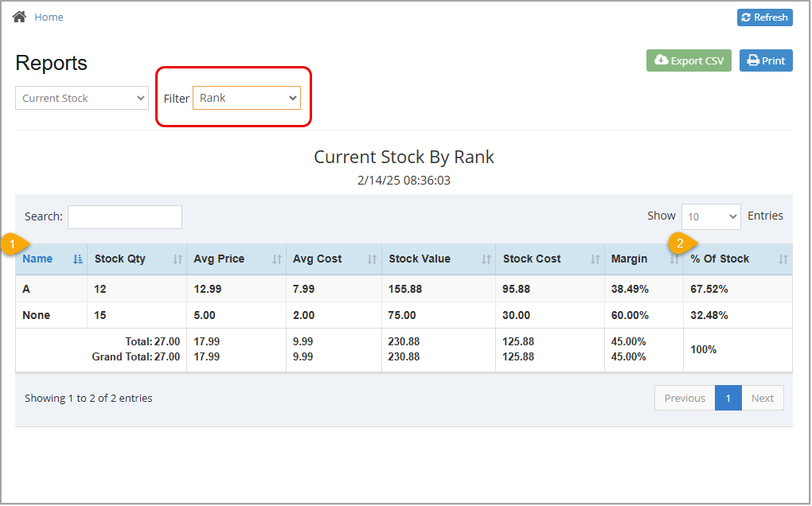Click the printer icon on the Print button
Image resolution: width=812 pixels, height=506 pixels.
coord(751,60)
